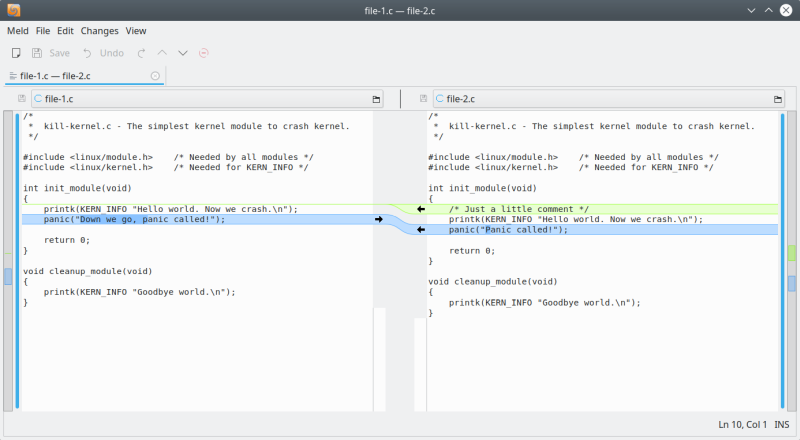Click the Save button in toolbar
The width and height of the screenshot is (800, 440).
50,53
